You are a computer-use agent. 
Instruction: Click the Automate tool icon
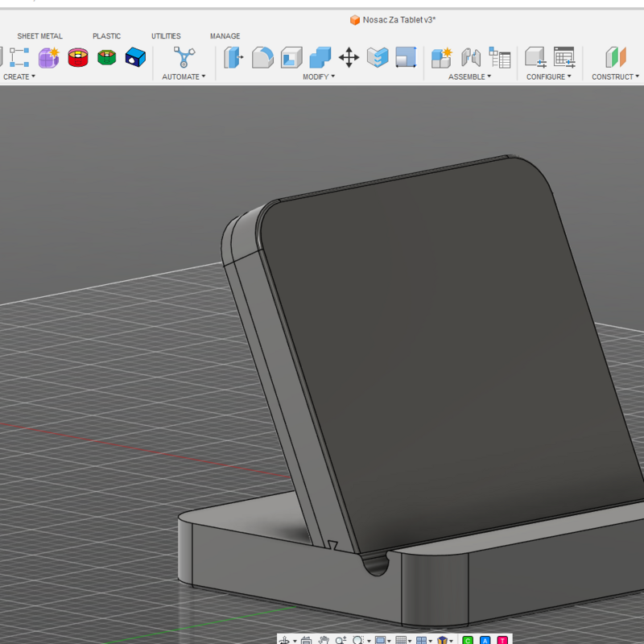[184, 57]
